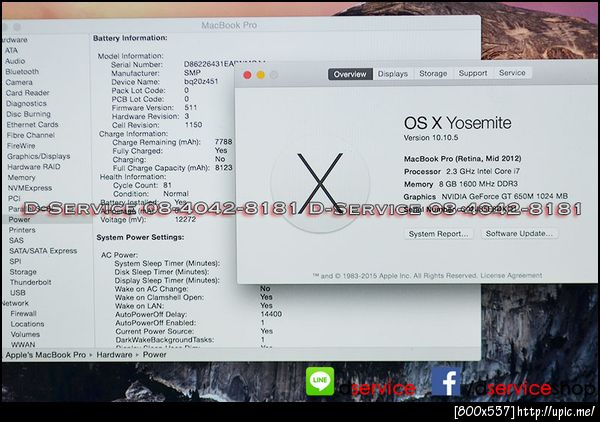
Task: Click the Version 10.10.5 text
Action: click(x=431, y=138)
